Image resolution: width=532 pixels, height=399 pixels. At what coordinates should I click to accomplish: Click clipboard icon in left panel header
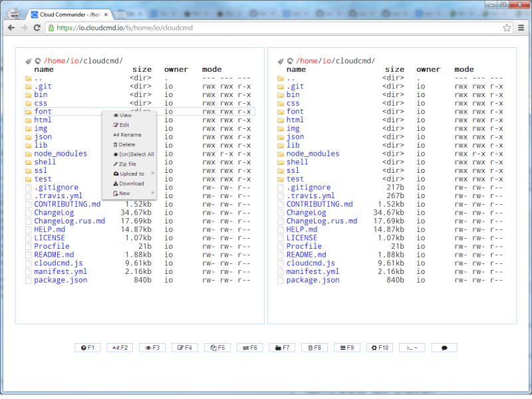(x=29, y=61)
